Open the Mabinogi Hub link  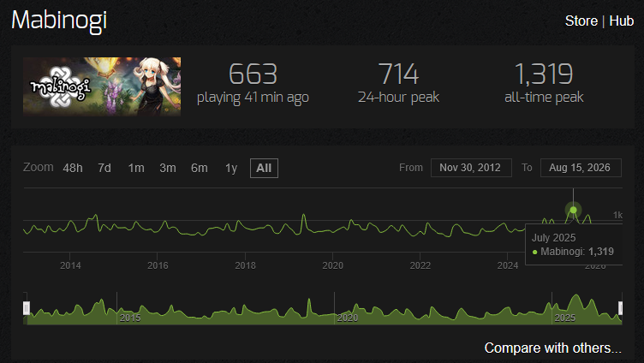tap(622, 21)
